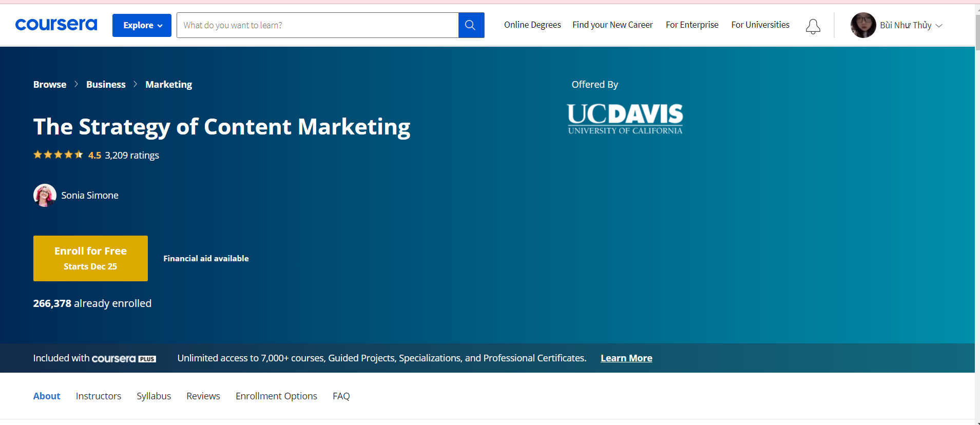Open the 3,209 ratings text
The height and width of the screenshot is (425, 980).
point(132,155)
